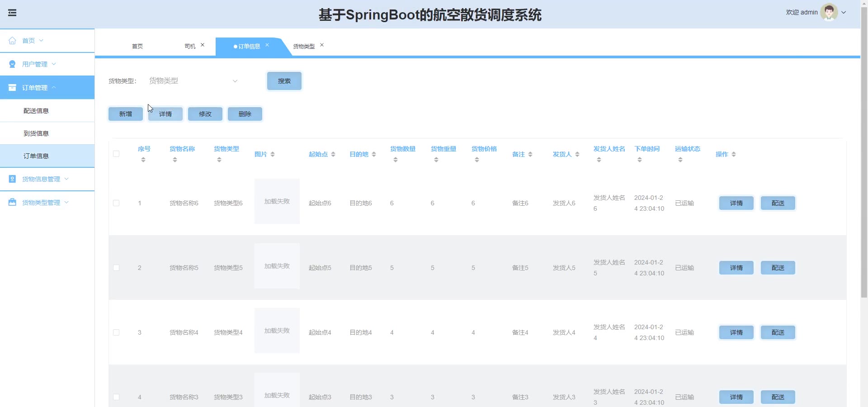Sort by 备注 column sort icon
868x407 pixels.
tap(530, 154)
